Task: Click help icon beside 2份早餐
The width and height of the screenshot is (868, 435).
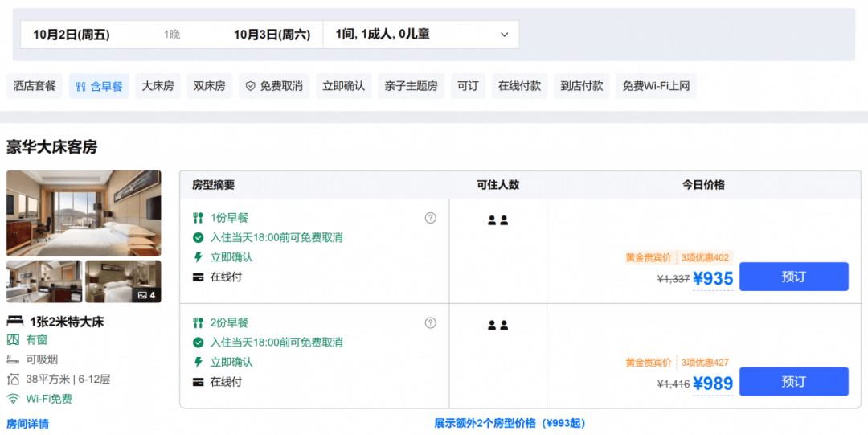Action: pos(430,322)
